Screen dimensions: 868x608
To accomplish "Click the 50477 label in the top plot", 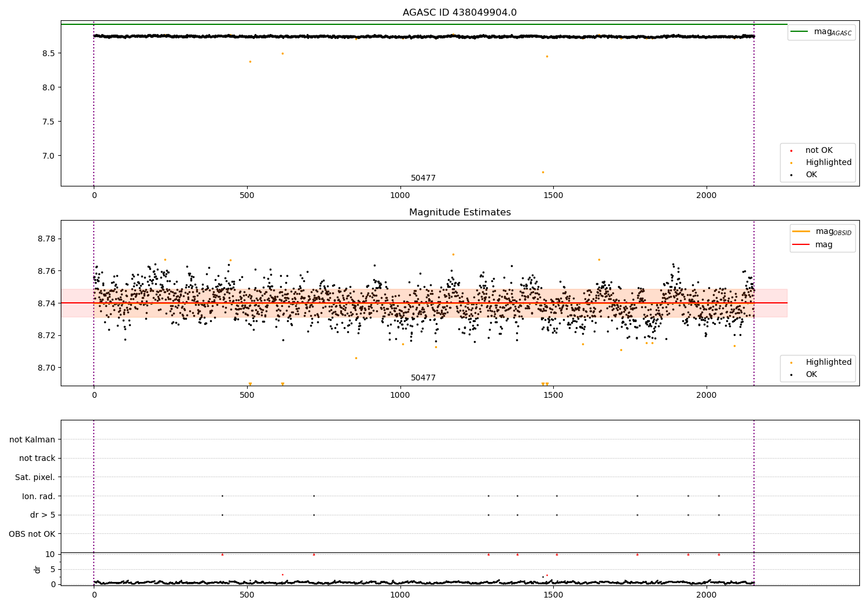I will 423,178.
